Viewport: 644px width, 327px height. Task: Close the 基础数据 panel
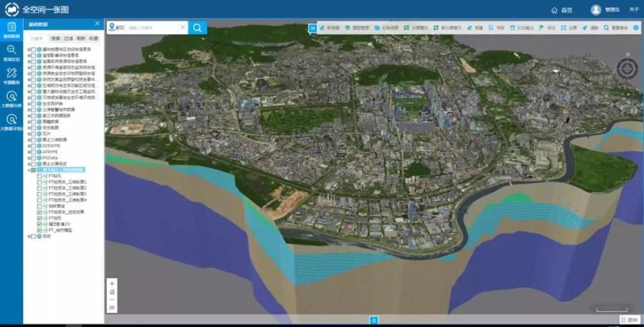tap(97, 24)
